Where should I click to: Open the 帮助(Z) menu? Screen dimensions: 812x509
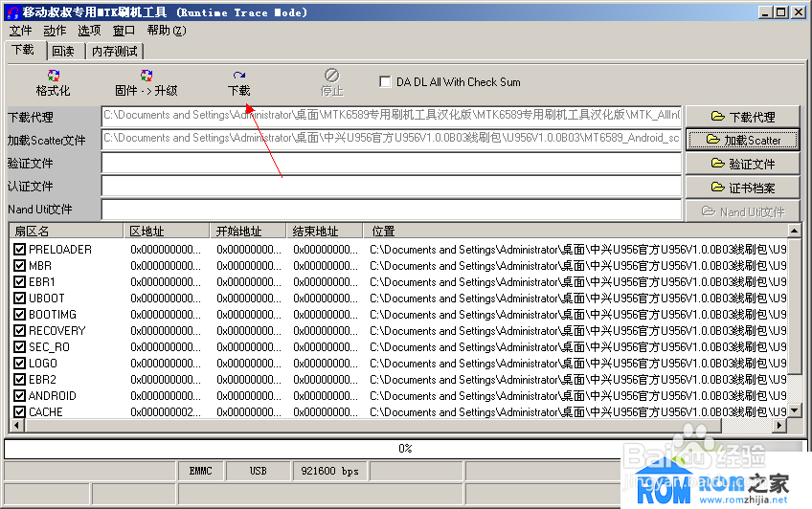[x=167, y=31]
